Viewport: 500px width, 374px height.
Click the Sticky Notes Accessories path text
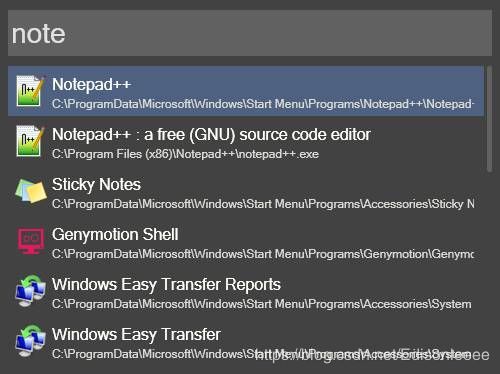pyautogui.click(x=263, y=204)
